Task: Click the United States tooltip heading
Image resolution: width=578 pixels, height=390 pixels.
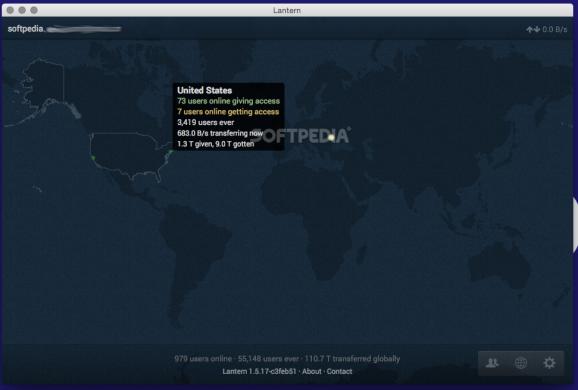Action: click(205, 90)
